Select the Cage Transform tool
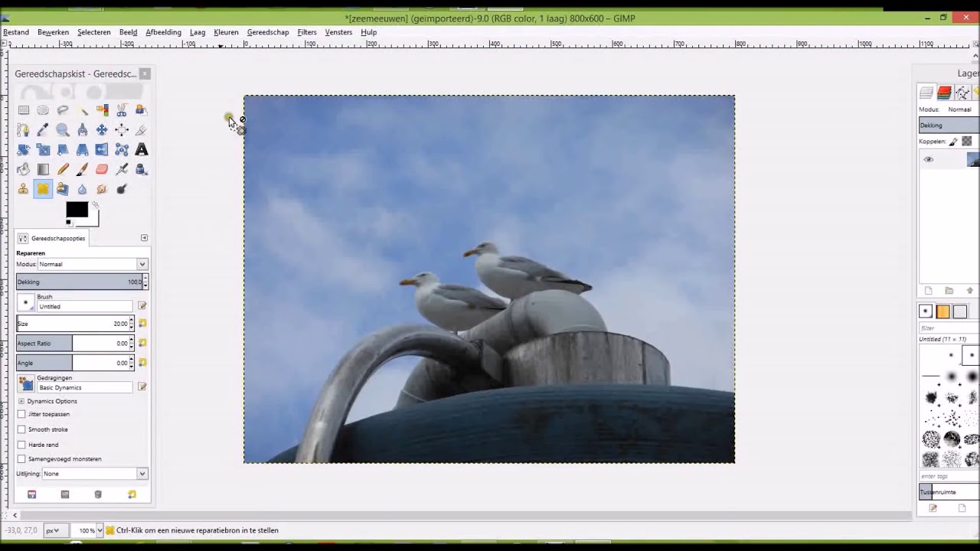 pyautogui.click(x=122, y=150)
